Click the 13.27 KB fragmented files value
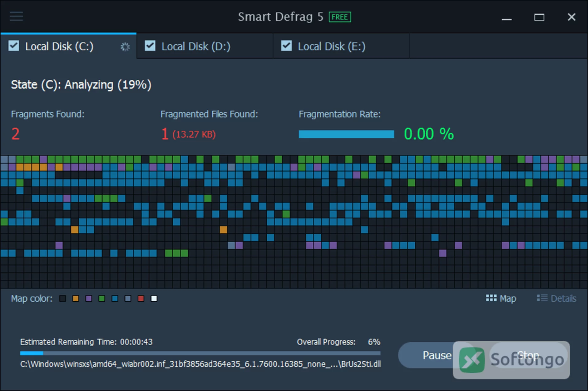 (x=194, y=134)
